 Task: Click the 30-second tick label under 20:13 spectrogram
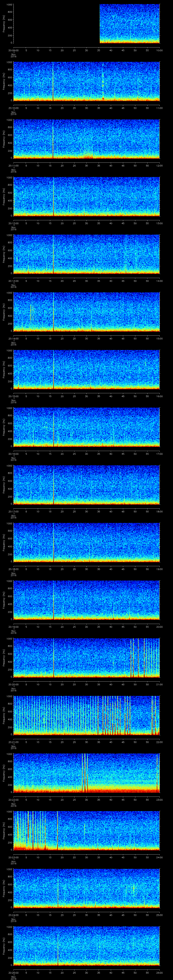click(x=86, y=281)
